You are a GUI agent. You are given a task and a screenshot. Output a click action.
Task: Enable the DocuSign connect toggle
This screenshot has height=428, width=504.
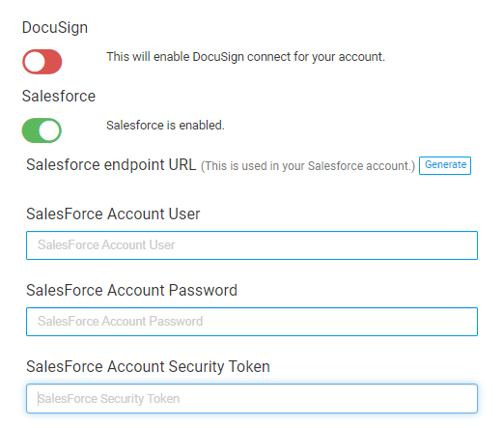42,62
